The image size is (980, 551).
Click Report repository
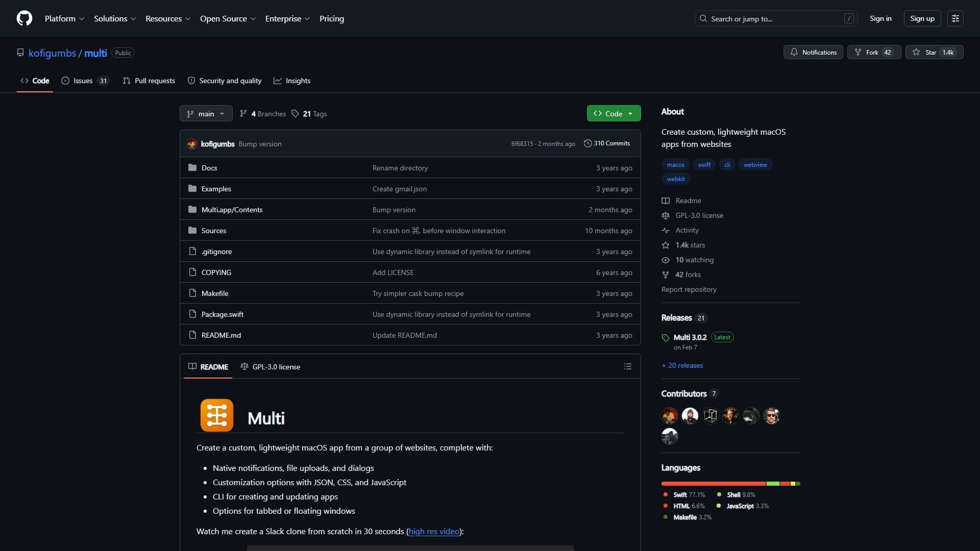click(689, 289)
